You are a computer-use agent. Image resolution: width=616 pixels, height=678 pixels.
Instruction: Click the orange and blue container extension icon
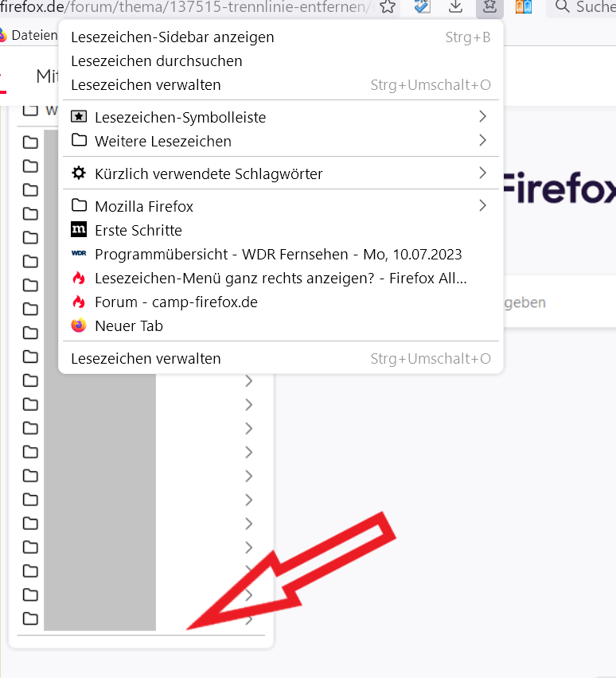[x=524, y=6]
